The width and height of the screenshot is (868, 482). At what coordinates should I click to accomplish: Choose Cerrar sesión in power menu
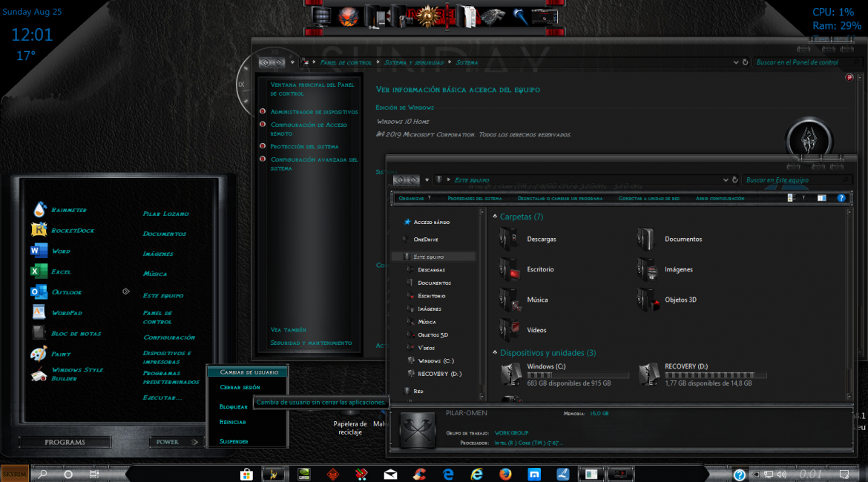[240, 387]
